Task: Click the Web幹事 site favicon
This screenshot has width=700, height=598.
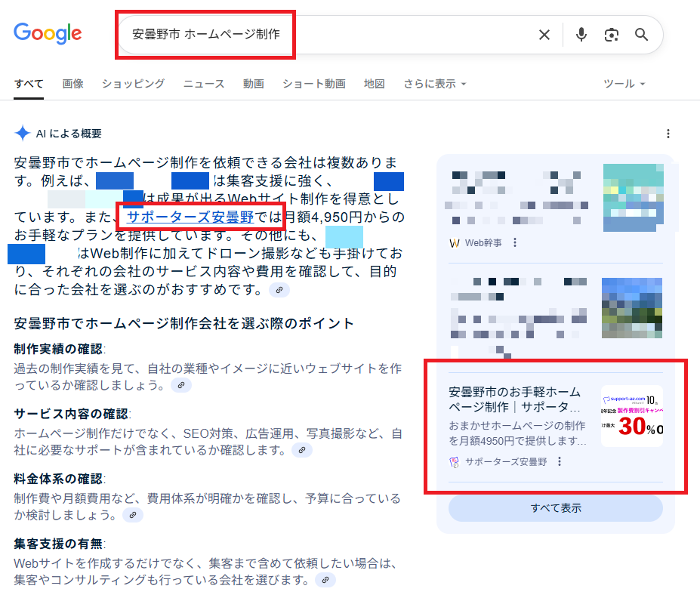Action: (x=454, y=243)
